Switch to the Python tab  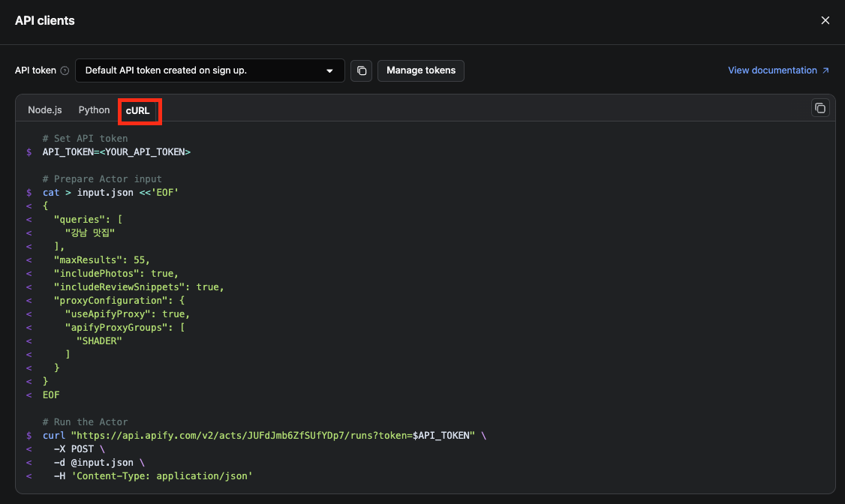click(x=94, y=109)
